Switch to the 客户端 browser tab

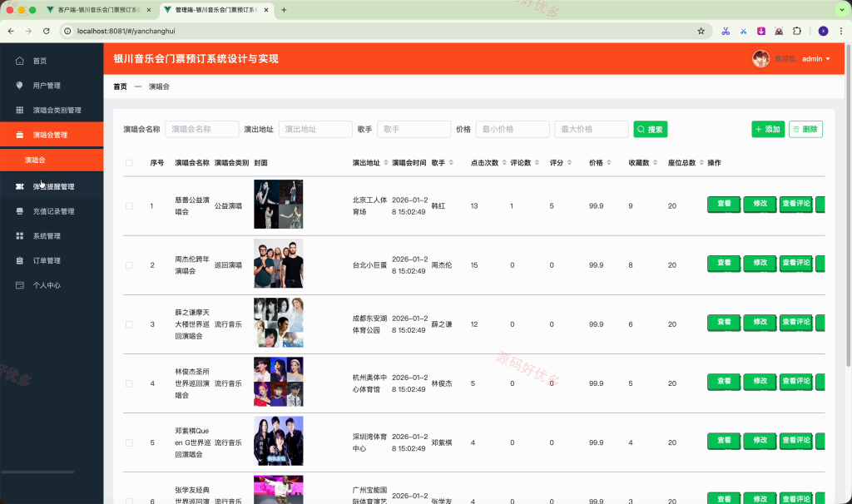click(99, 10)
